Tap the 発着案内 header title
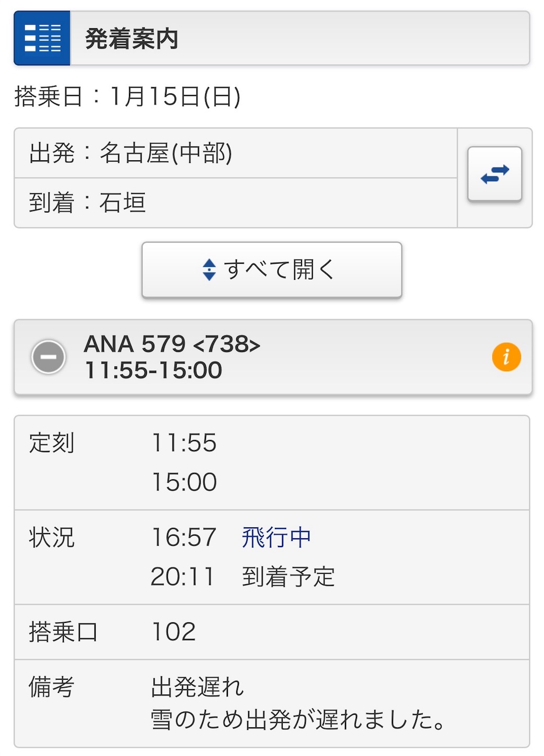The height and width of the screenshot is (756, 544). (132, 39)
